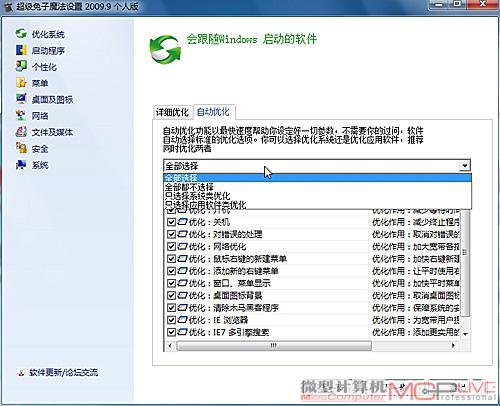500x406 pixels.
Task: Click the 软件更新/论坛交流 icon
Action: 21,372
